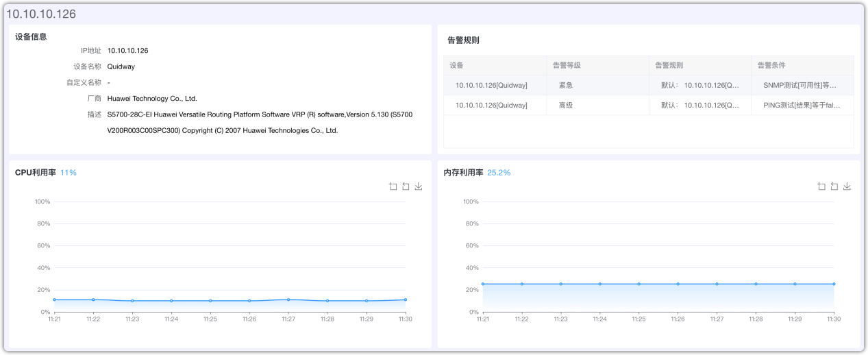868x355 pixels.
Task: Click the 设备信息 panel heading
Action: click(x=31, y=37)
